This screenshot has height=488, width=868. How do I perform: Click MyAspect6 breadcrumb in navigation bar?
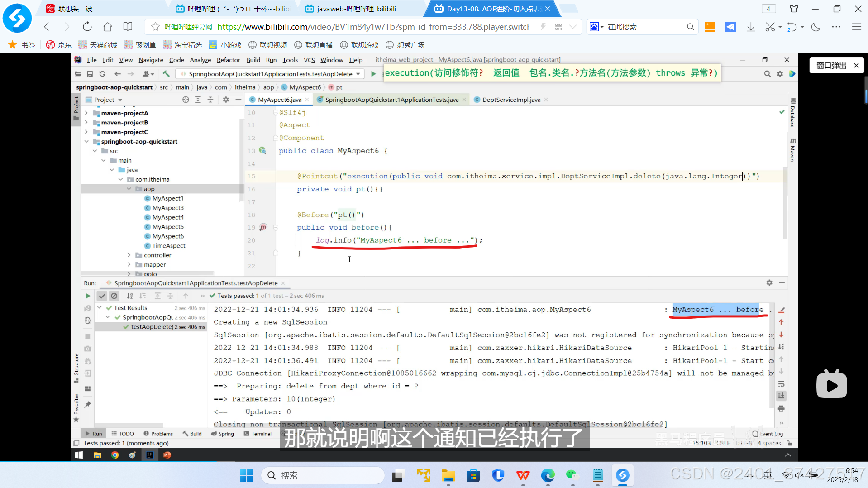click(x=305, y=87)
